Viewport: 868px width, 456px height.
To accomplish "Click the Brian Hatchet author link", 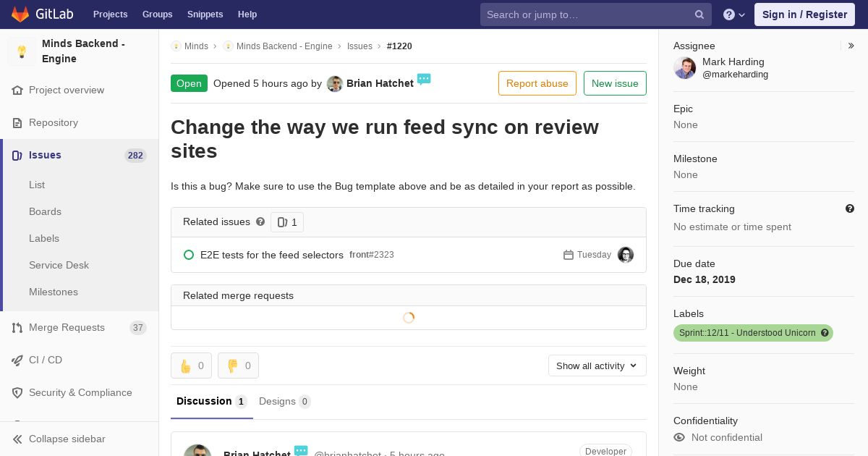I will point(380,83).
